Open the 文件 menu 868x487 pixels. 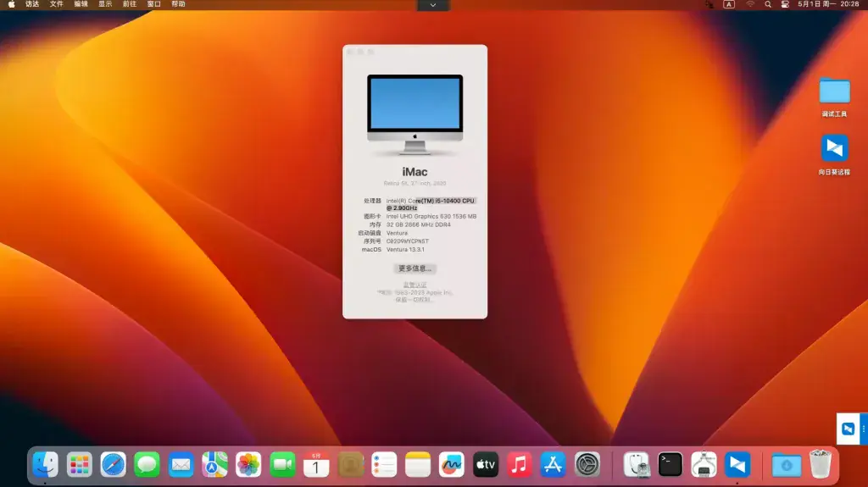[57, 4]
